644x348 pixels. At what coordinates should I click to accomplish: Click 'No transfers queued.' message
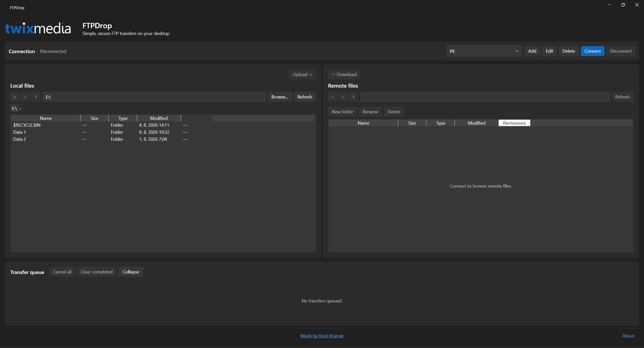pos(322,301)
